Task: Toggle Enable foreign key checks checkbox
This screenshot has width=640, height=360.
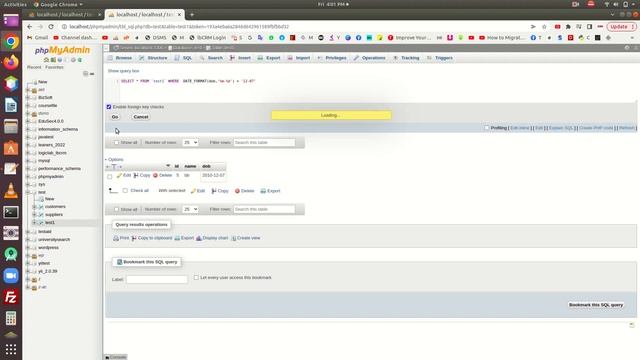Action: (109, 107)
